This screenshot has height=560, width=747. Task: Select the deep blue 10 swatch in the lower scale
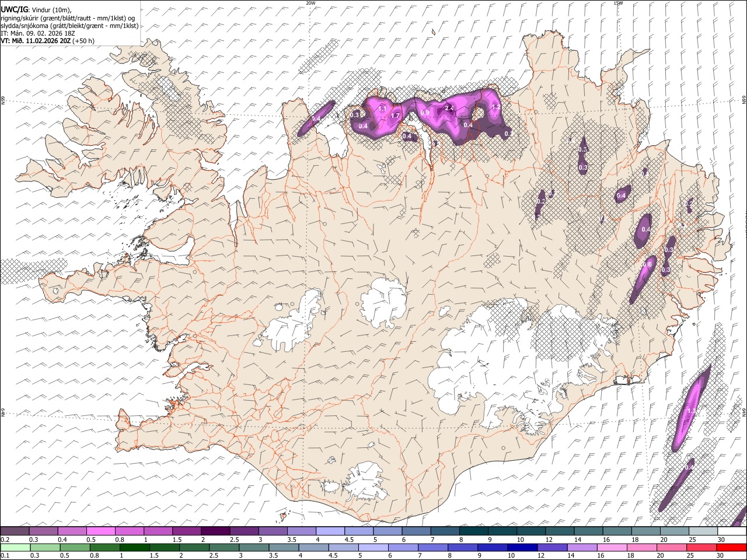[x=522, y=547]
